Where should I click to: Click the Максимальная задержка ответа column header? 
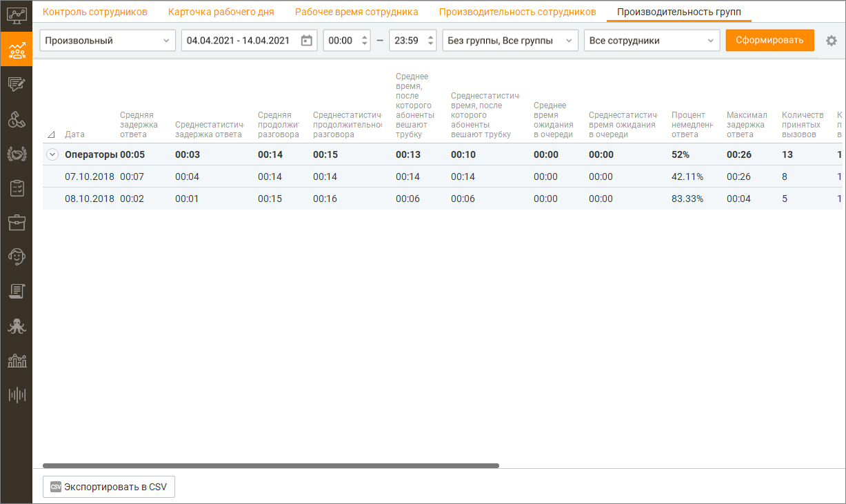pos(747,125)
